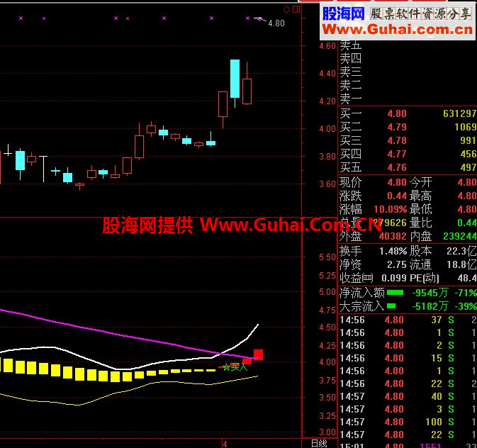
Task: Click the 卖五 ask row
Action: 408,45
